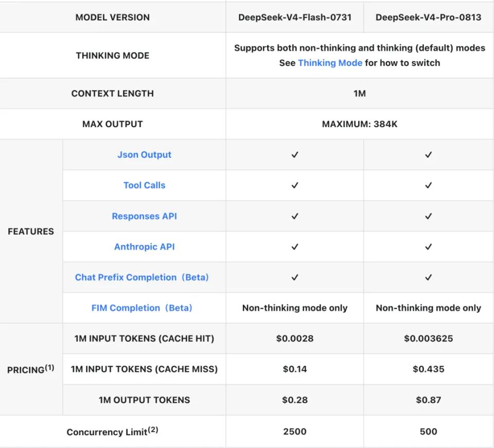Viewport: 494px width, 448px height.
Task: Click the $0.28 output price
Action: point(294,400)
